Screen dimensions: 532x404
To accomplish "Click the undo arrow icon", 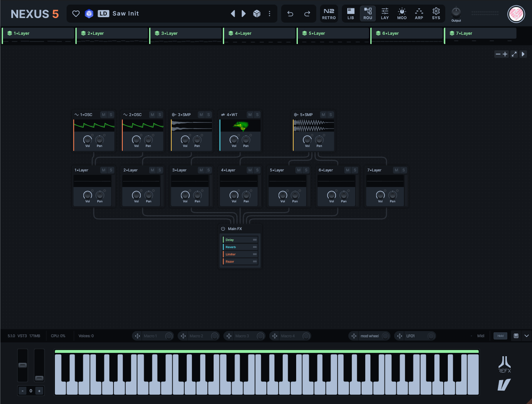I will coord(290,13).
